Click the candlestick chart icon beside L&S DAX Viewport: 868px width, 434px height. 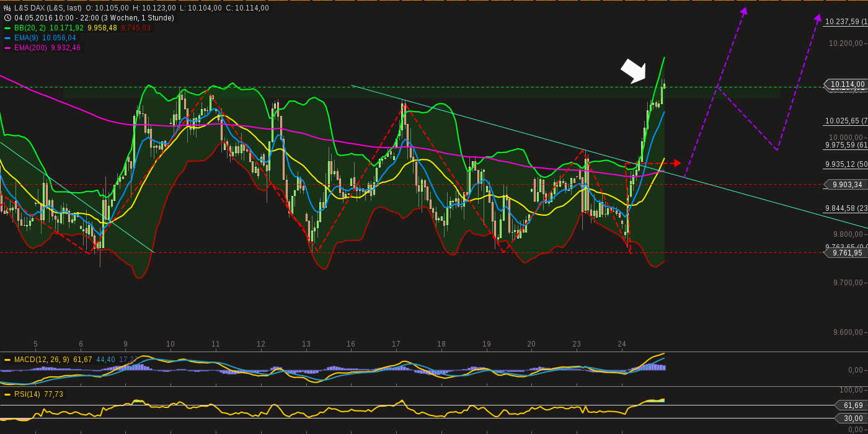(x=7, y=8)
